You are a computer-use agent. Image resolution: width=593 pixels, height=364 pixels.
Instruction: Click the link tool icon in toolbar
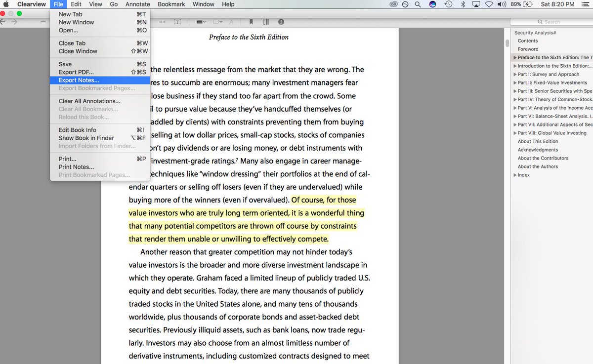[162, 22]
